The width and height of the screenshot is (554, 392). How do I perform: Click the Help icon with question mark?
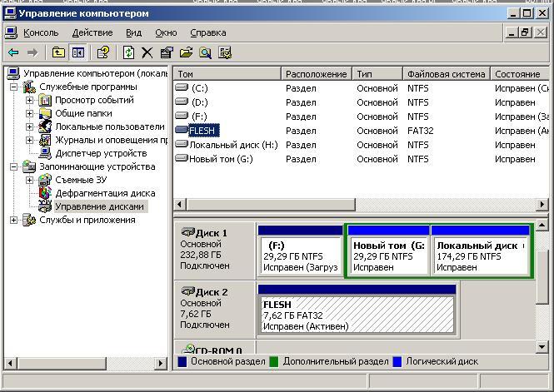pyautogui.click(x=103, y=52)
